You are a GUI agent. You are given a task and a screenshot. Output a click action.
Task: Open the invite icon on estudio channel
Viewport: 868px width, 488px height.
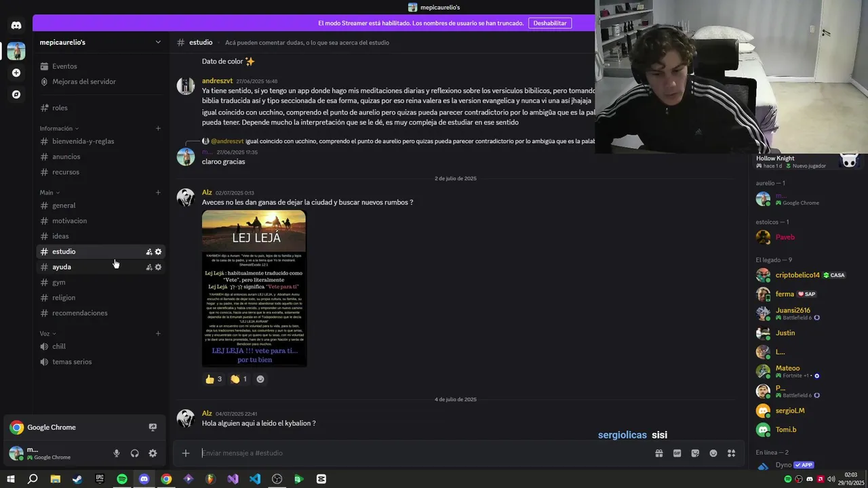(x=149, y=251)
